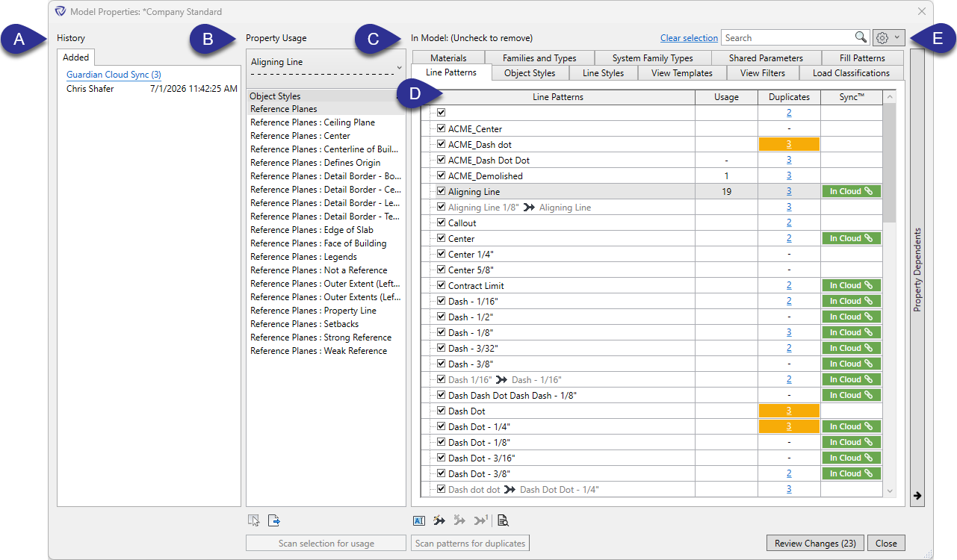Select the Fill Patterns tab

862,57
